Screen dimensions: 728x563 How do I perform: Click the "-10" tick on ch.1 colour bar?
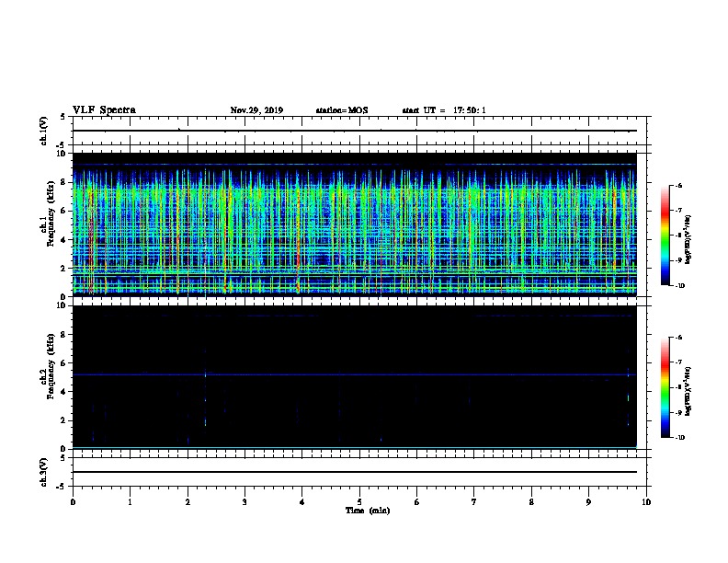679,286
